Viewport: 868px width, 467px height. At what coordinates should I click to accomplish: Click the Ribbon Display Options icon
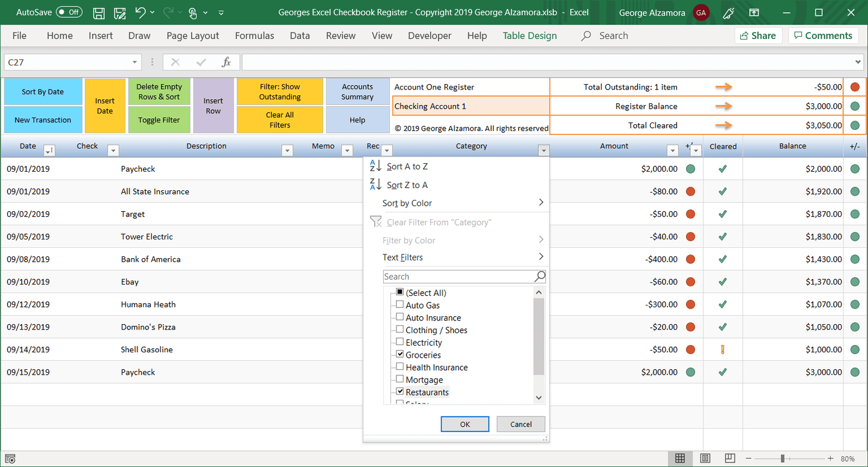754,13
